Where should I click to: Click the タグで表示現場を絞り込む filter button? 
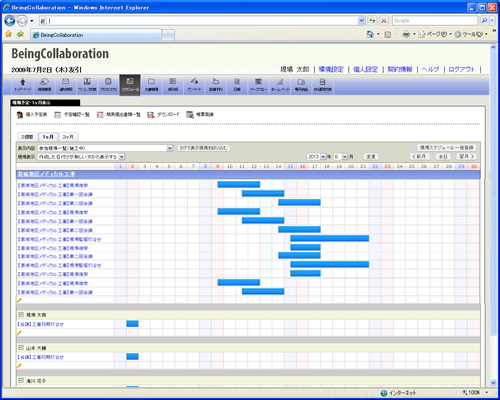click(x=203, y=148)
